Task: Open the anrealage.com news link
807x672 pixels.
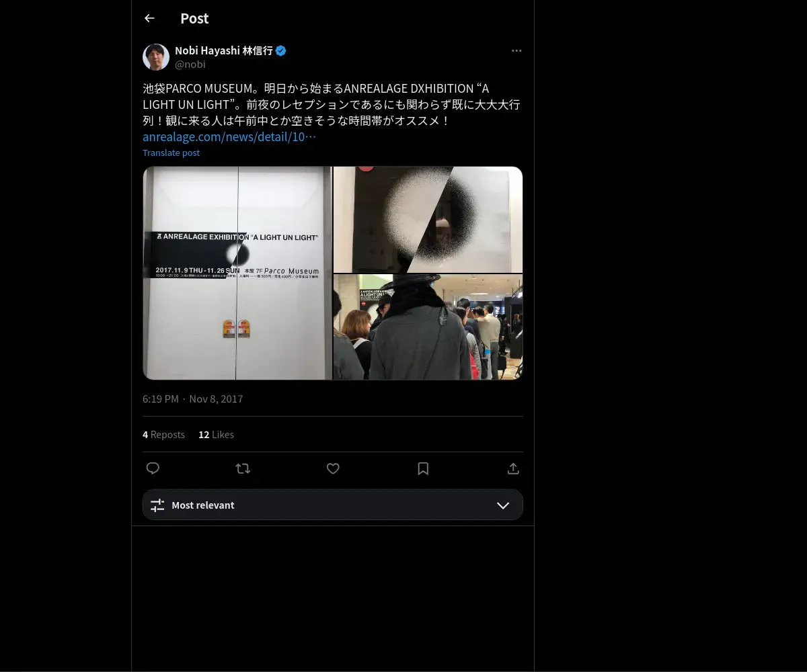Action: 229,136
